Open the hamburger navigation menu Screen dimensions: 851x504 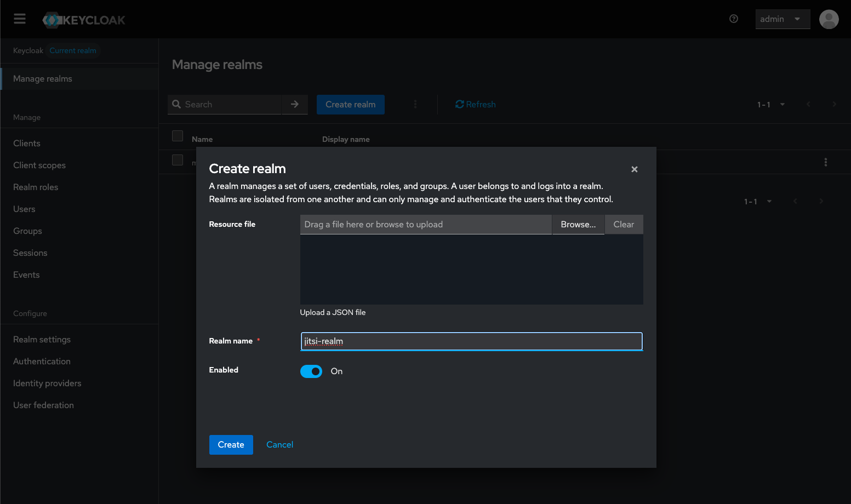click(20, 19)
